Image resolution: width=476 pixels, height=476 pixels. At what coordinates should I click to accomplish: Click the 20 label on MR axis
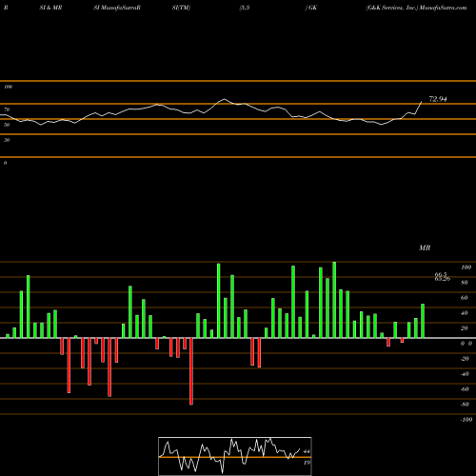point(465,328)
